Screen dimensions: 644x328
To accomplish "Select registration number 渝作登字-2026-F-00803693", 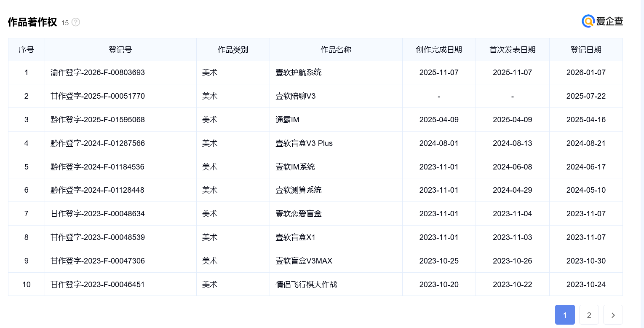I will (x=98, y=73).
